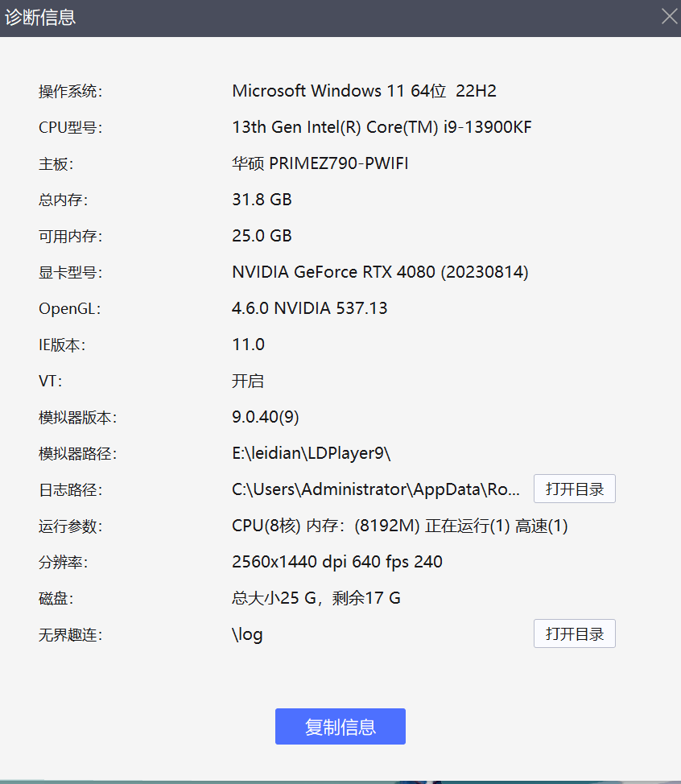This screenshot has width=681, height=784.
Task: Open directory for 无界趣连 row
Action: pyautogui.click(x=574, y=634)
